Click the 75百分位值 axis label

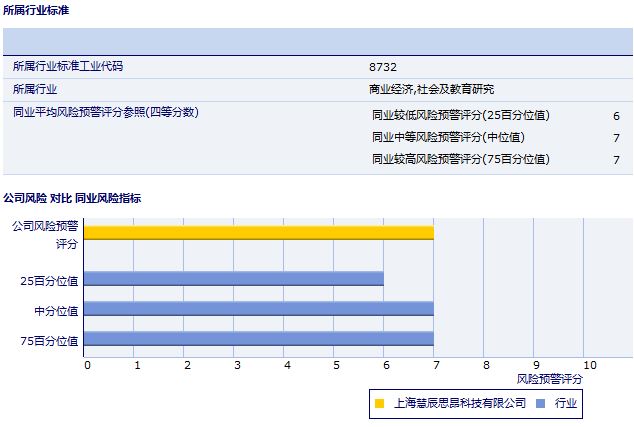49,341
